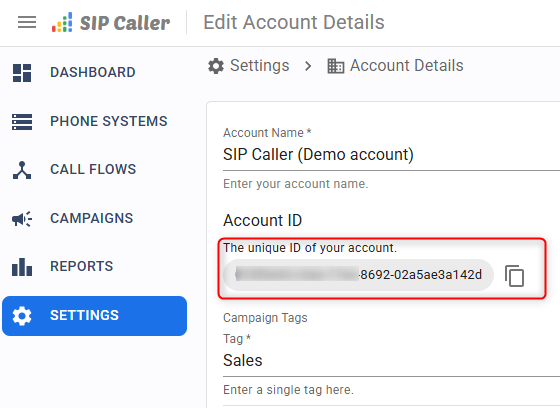The height and width of the screenshot is (408, 560).
Task: Select the highlighted SETTINGS sidebar item
Action: tap(94, 316)
